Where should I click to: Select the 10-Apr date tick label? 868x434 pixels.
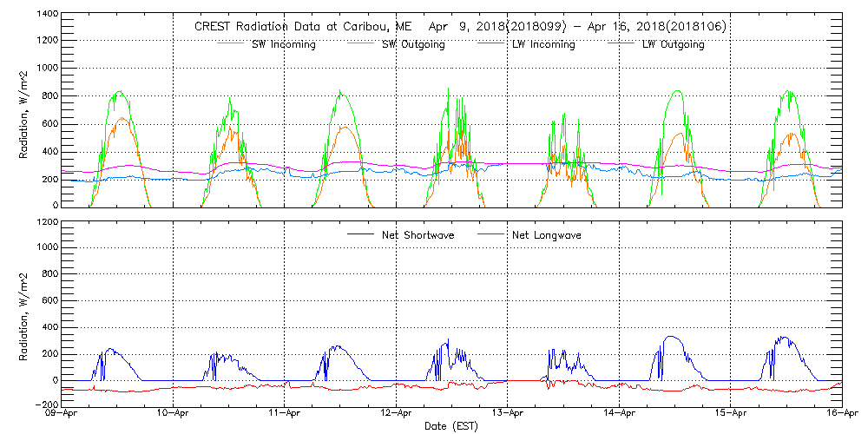click(x=174, y=414)
